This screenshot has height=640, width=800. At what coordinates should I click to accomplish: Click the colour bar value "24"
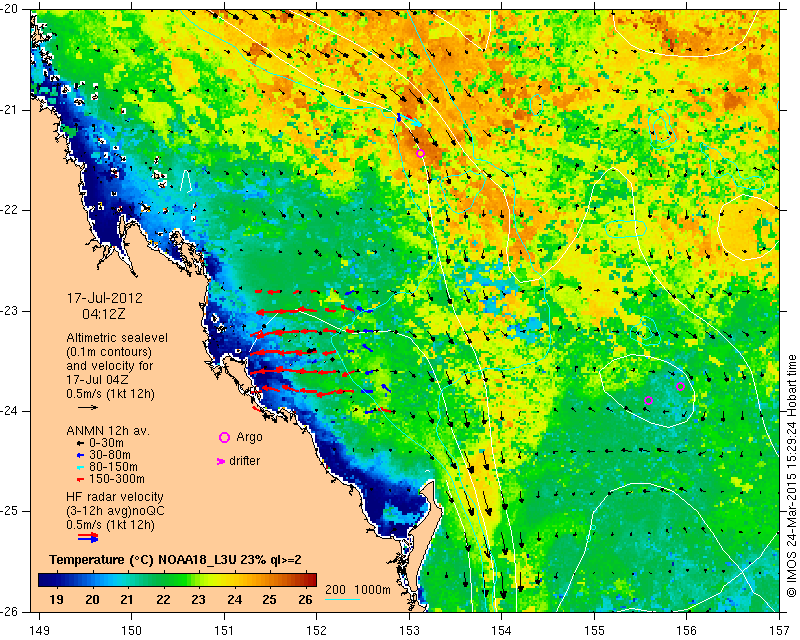(x=234, y=600)
